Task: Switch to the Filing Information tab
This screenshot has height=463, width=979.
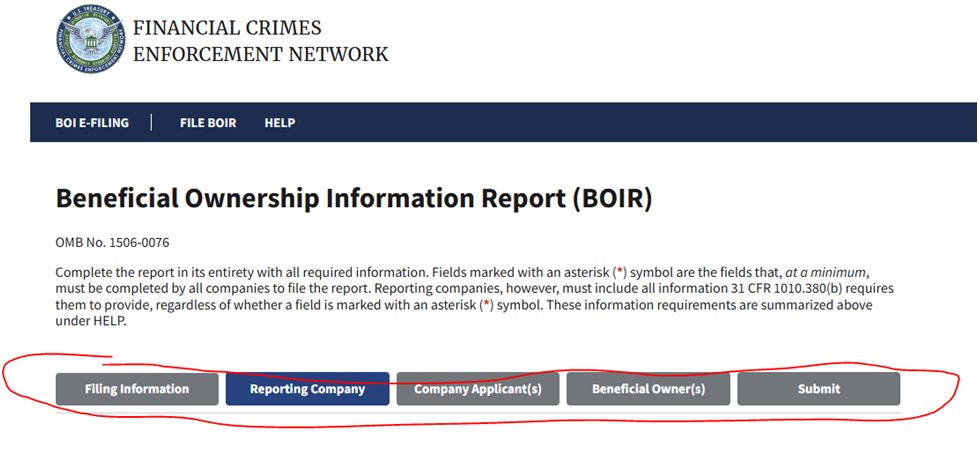Action: [137, 389]
